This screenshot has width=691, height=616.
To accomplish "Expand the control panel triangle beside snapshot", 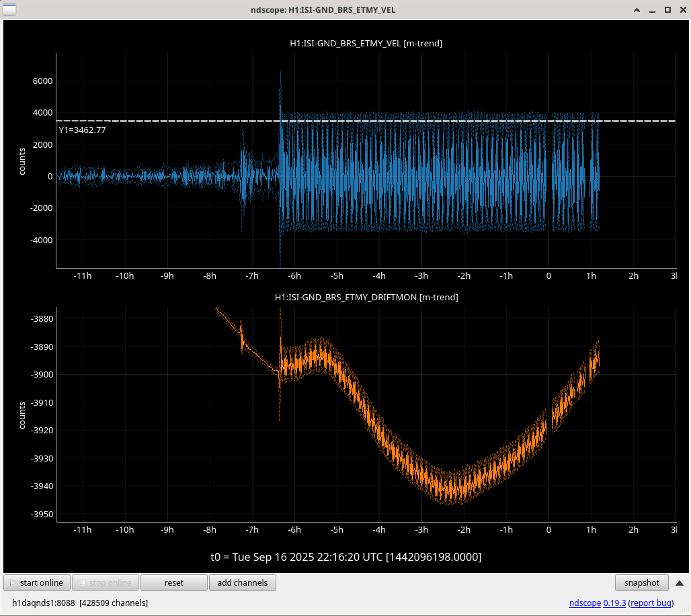I will point(680,583).
